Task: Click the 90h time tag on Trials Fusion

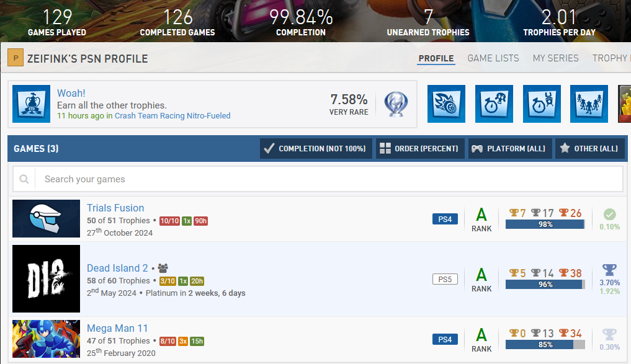Action: pyautogui.click(x=200, y=221)
